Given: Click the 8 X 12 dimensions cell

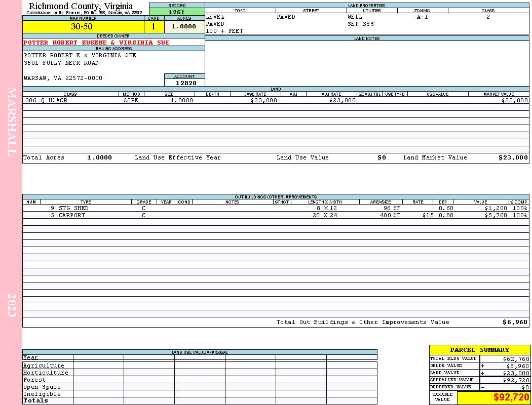Looking at the screenshot, I should [327, 208].
